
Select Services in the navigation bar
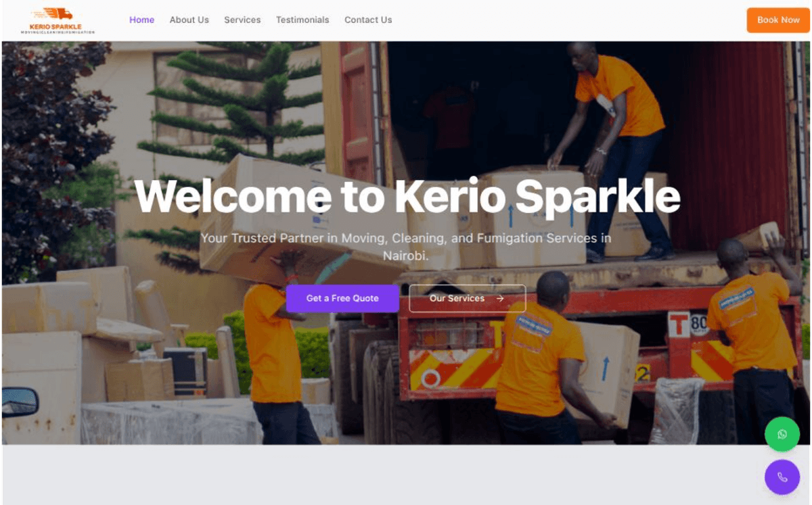pos(242,20)
